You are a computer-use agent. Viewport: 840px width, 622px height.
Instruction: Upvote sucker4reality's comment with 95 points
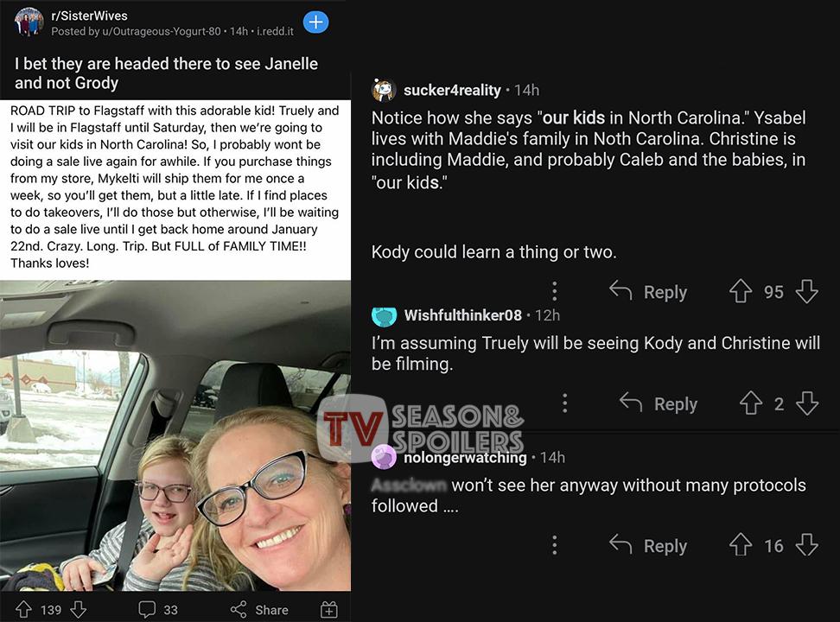[741, 291]
